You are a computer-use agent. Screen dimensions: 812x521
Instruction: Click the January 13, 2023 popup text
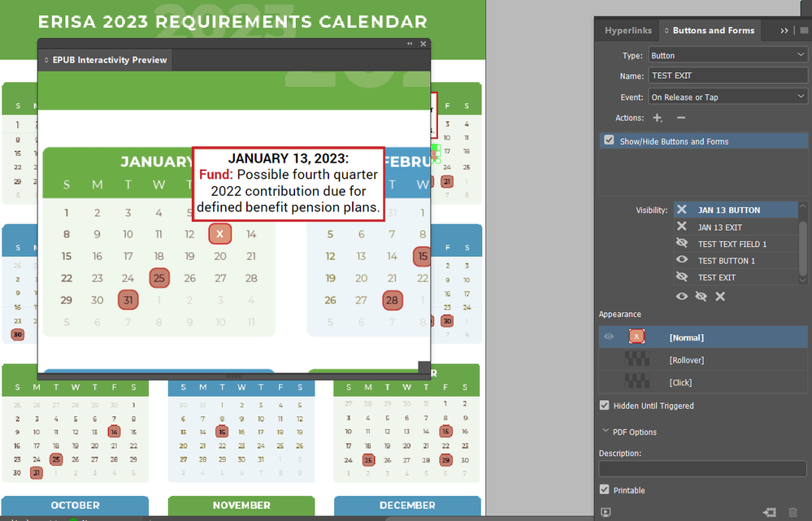click(x=289, y=183)
